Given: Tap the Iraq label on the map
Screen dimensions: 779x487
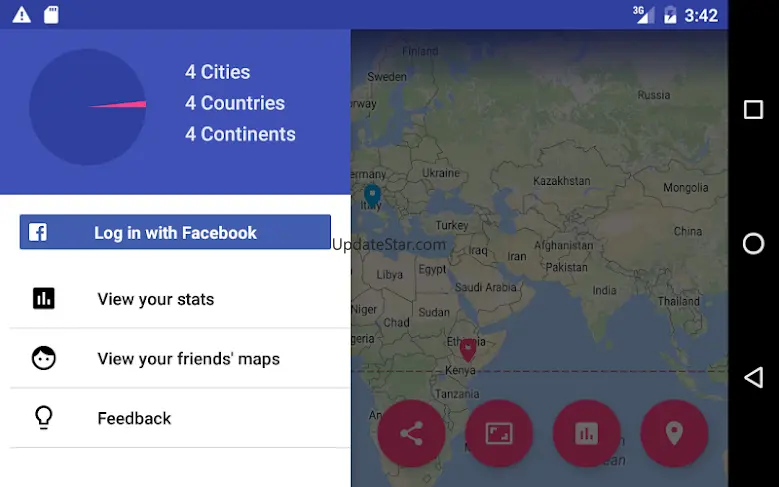Looking at the screenshot, I should pos(478,250).
